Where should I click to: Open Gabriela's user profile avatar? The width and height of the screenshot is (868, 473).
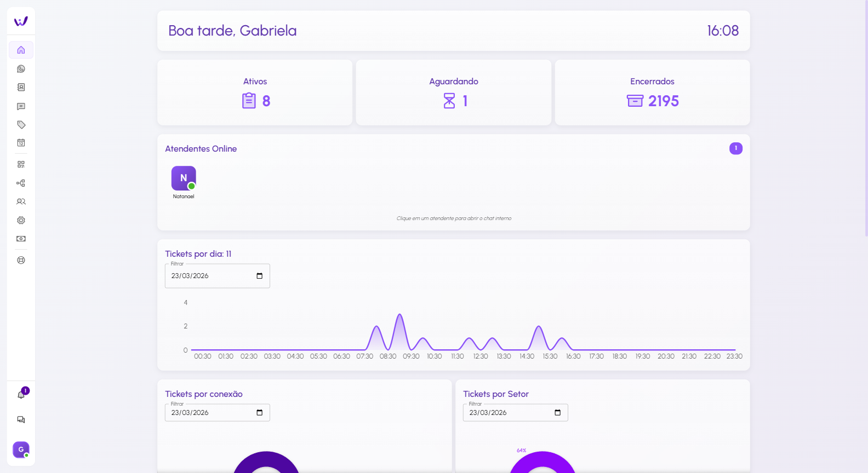coord(21,449)
